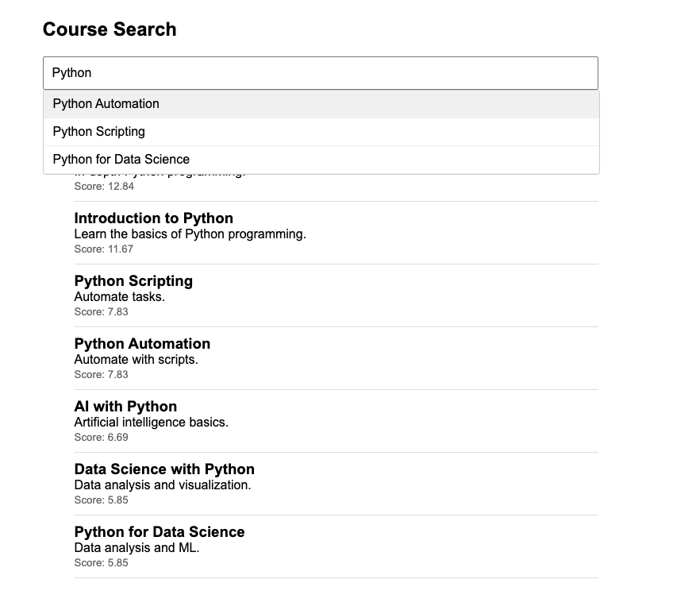Click the 'Automate tasks.' description
This screenshot has width=700, height=610.
click(x=120, y=297)
